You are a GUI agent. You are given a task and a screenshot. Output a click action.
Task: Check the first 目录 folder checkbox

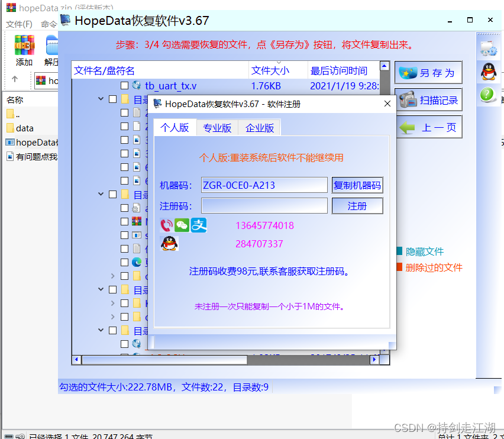coord(112,99)
